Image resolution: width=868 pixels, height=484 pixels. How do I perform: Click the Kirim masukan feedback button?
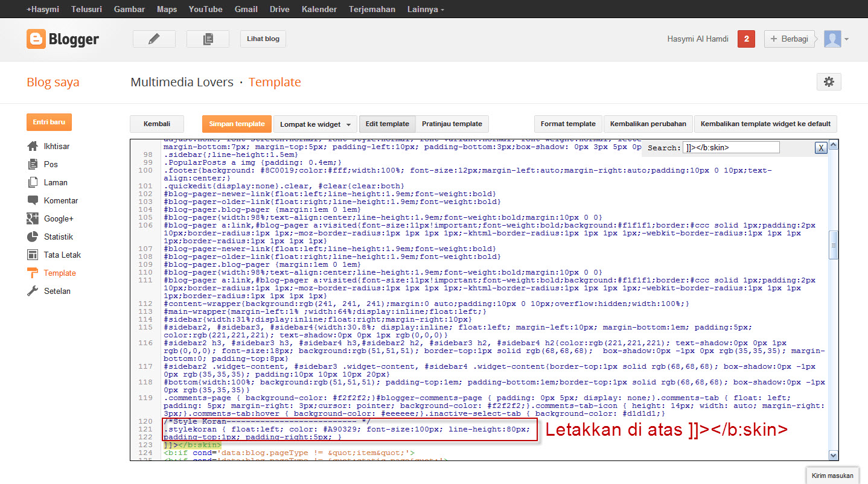pyautogui.click(x=832, y=476)
